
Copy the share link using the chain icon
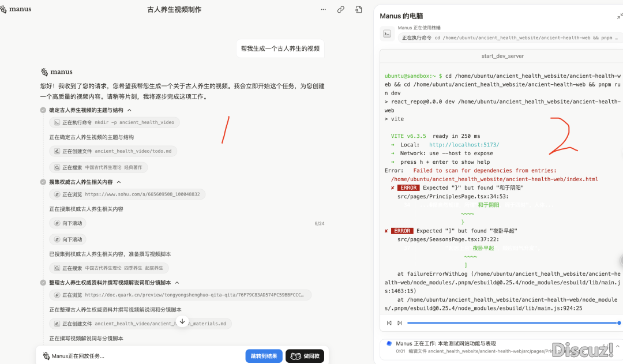pyautogui.click(x=341, y=10)
